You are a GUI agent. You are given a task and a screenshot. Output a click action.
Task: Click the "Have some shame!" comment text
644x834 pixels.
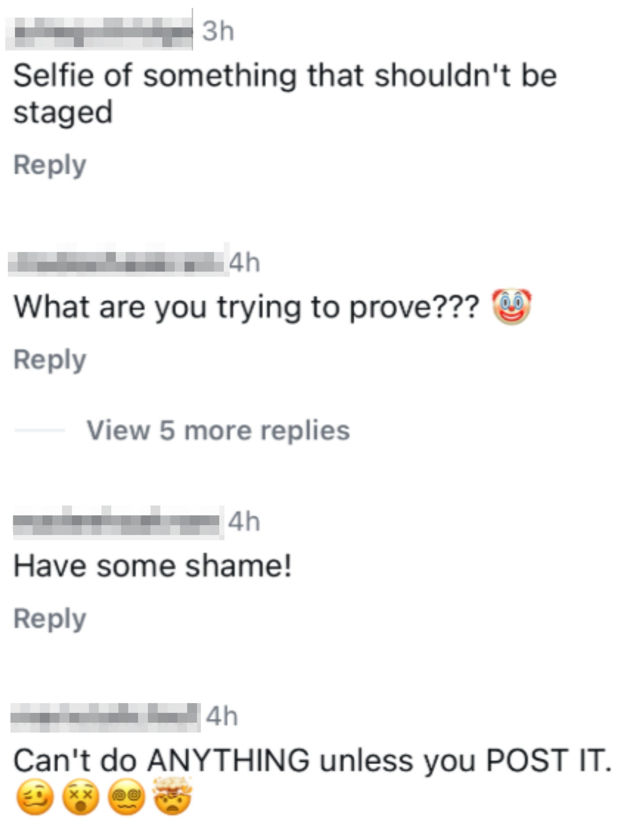click(x=153, y=566)
